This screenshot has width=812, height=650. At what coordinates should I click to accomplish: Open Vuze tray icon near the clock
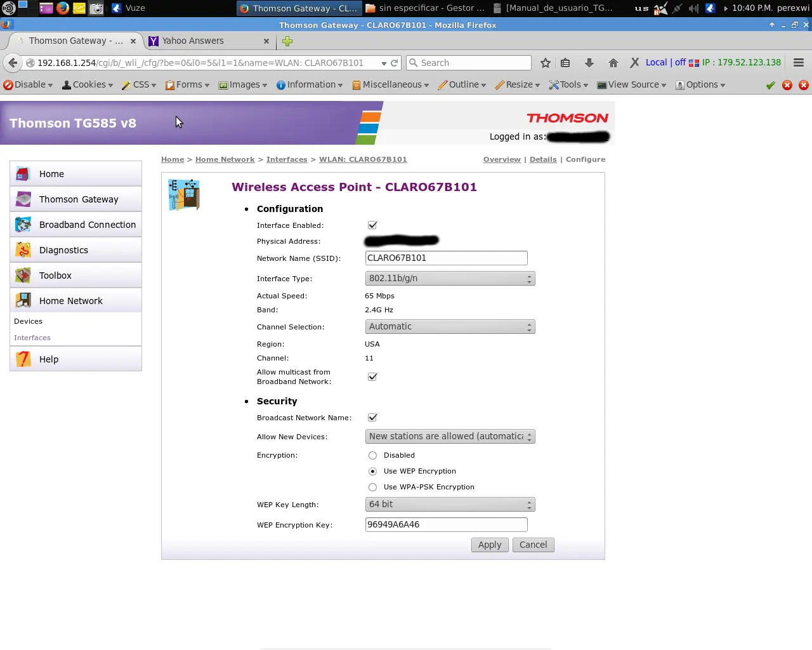710,8
